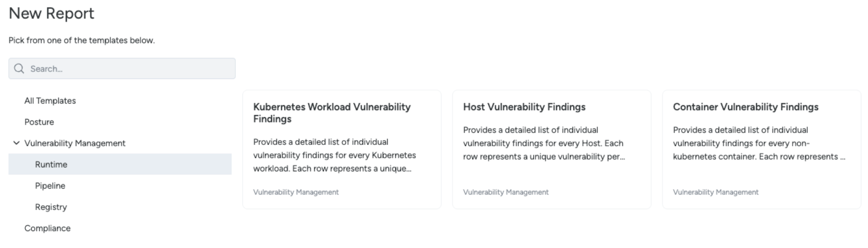Click Vulnerability Management tag on Host card
Viewport: 868px width, 248px height.
506,192
